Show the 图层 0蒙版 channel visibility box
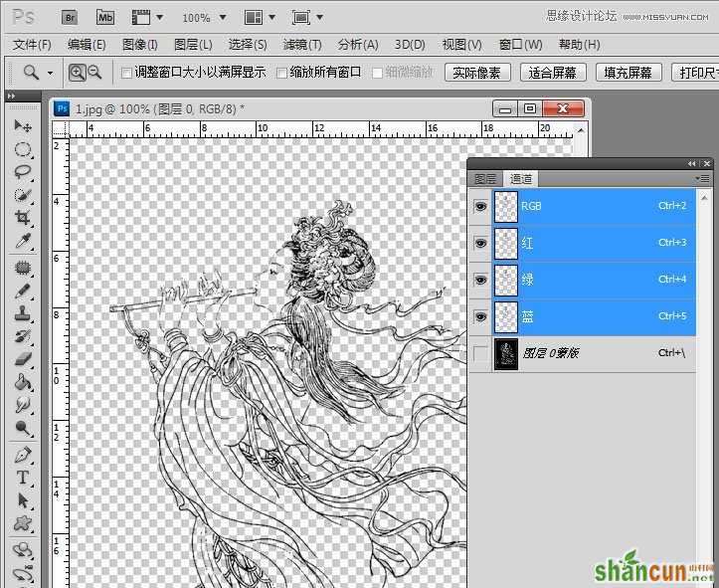Image resolution: width=719 pixels, height=588 pixels. pos(480,353)
